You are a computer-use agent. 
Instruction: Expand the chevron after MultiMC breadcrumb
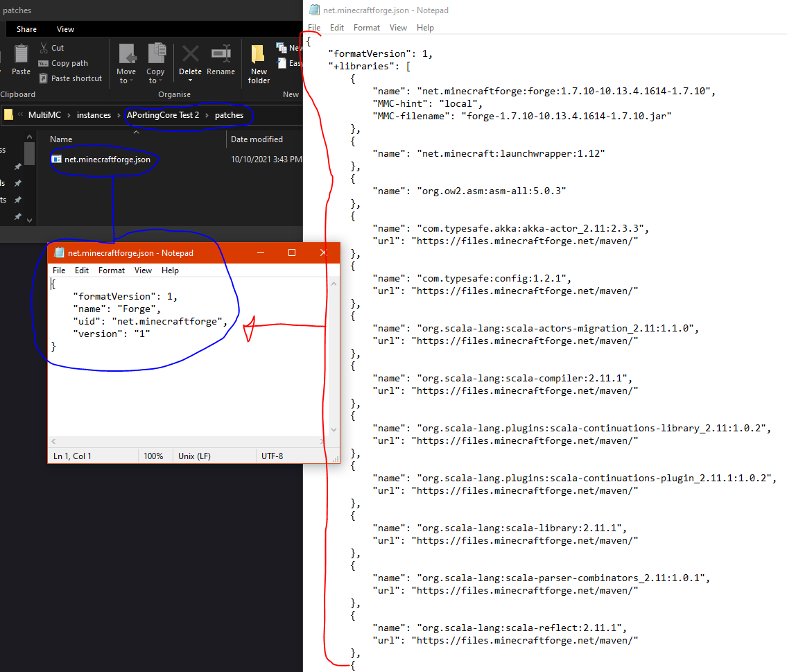69,115
